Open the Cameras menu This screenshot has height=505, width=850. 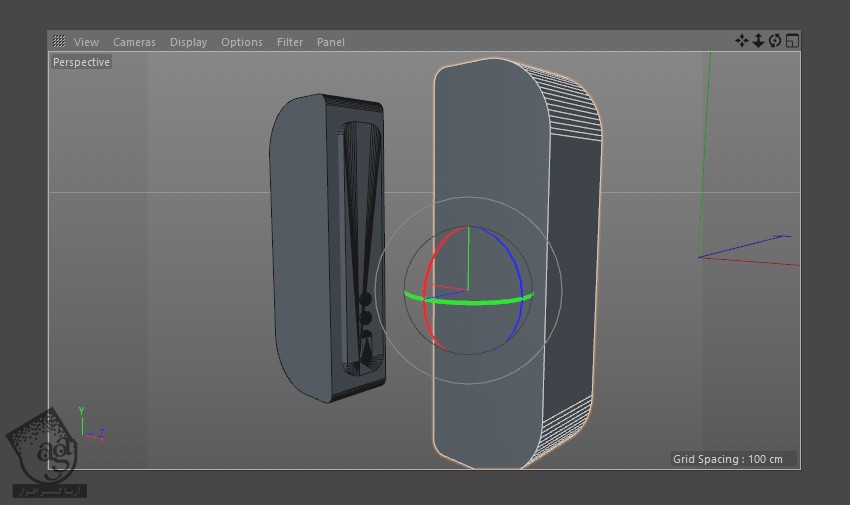(x=134, y=42)
